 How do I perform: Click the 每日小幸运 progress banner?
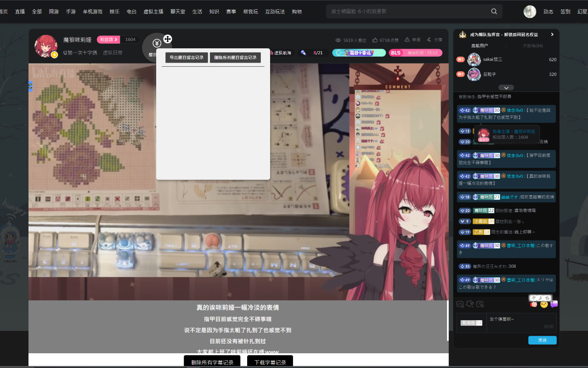click(x=360, y=53)
